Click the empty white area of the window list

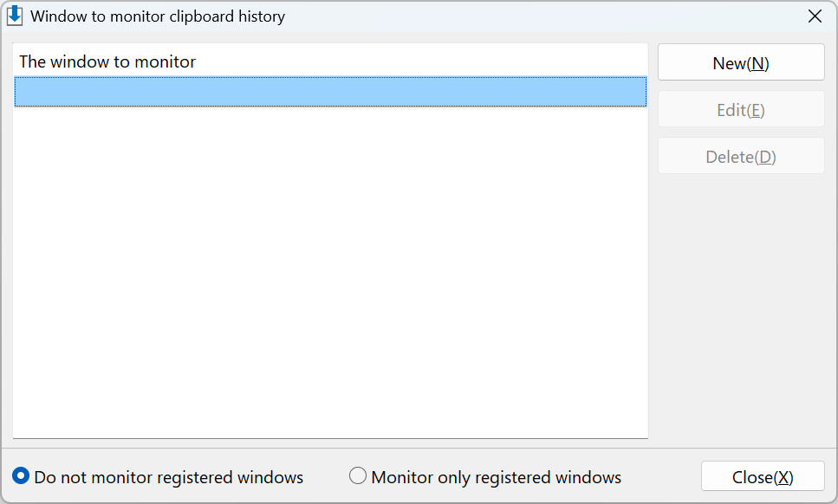(330, 272)
